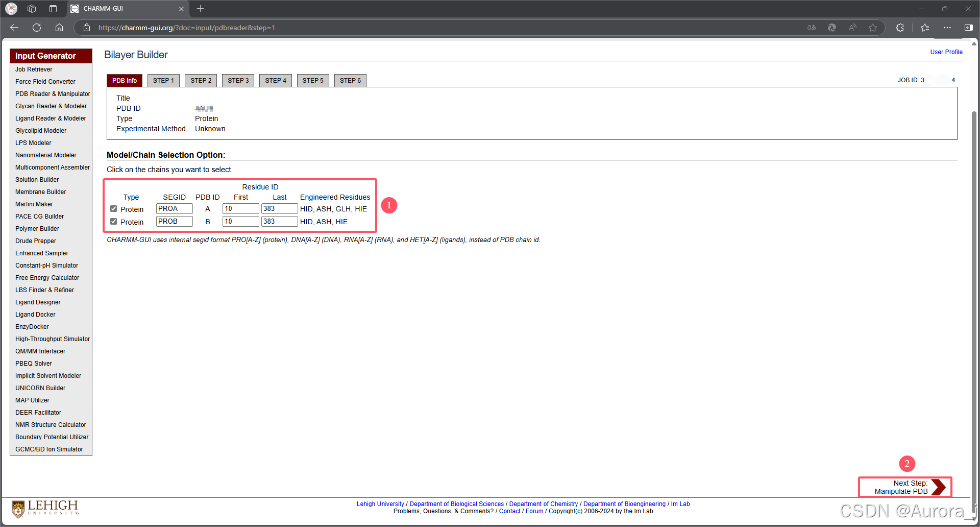This screenshot has height=527, width=980.
Task: Open GCMC/BD Ion Simulator
Action: click(x=49, y=449)
